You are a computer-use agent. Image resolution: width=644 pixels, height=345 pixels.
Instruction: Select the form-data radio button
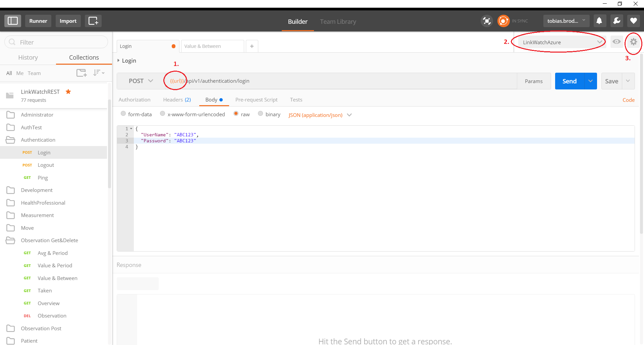(x=123, y=114)
